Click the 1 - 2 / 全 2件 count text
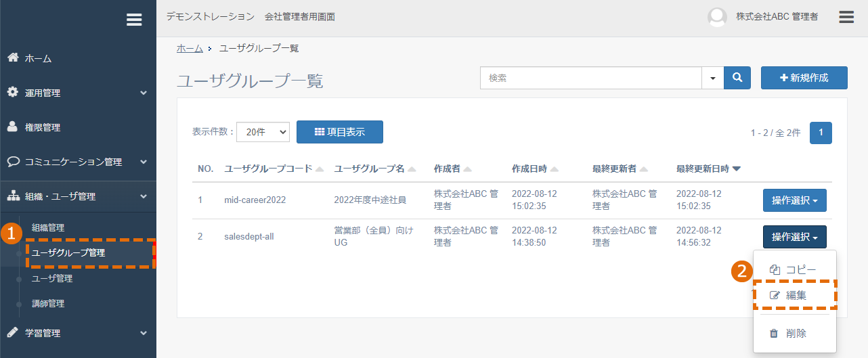The height and width of the screenshot is (358, 868). (775, 133)
